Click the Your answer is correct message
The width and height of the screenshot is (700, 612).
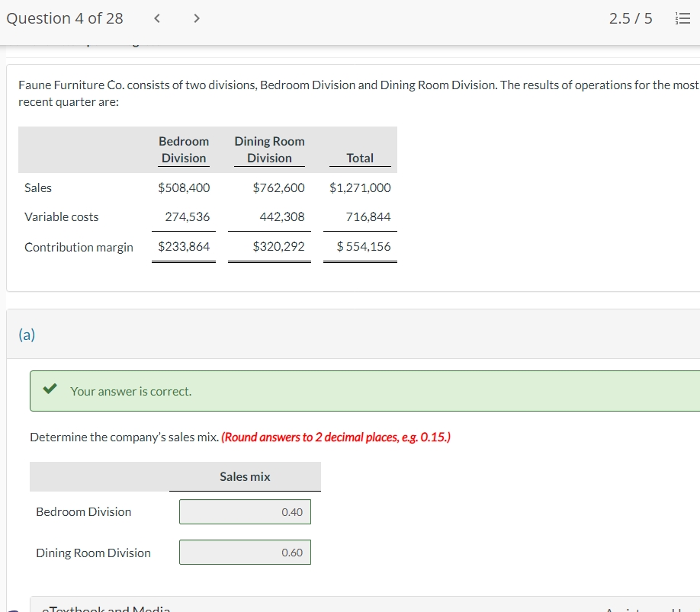coord(131,391)
